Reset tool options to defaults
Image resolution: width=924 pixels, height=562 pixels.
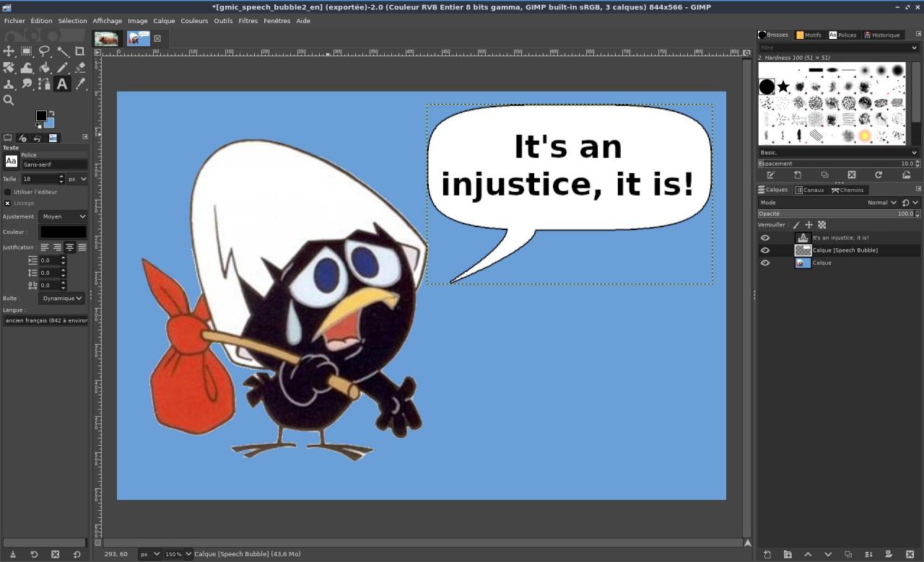[x=77, y=554]
